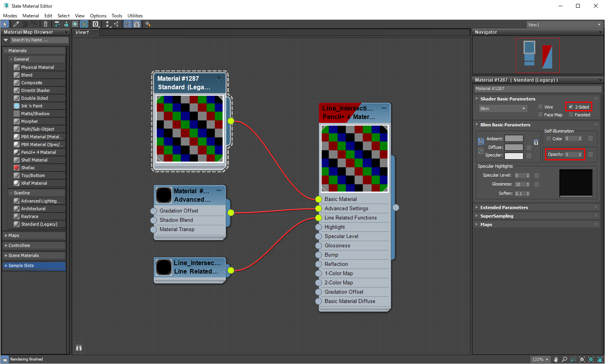Click the Material #1287 name field
This screenshot has width=605, height=364.
(538, 89)
